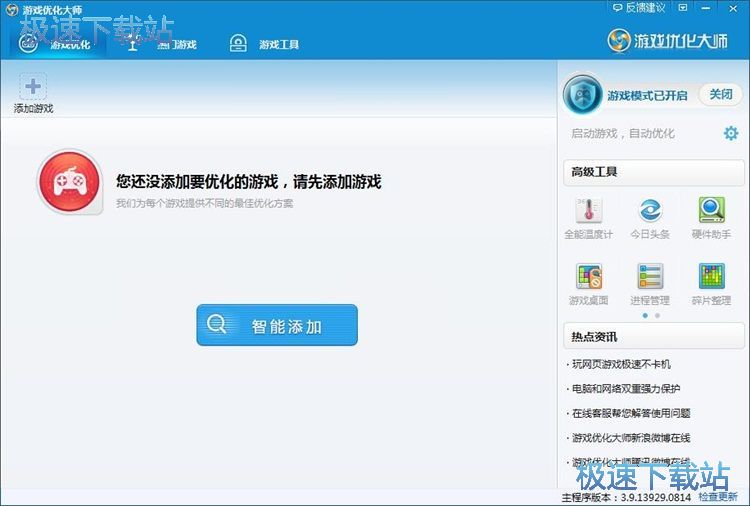
Task: Switch to the 游戏工具 tab
Action: coord(265,44)
